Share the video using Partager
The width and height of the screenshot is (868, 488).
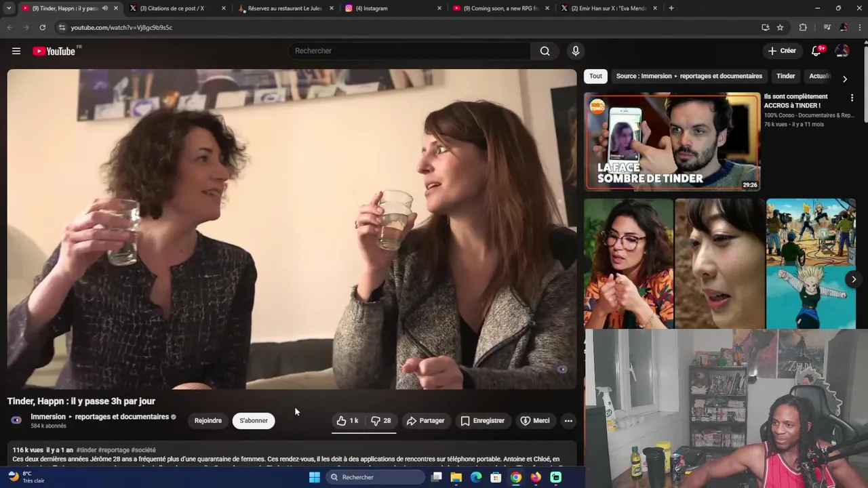[x=425, y=421]
